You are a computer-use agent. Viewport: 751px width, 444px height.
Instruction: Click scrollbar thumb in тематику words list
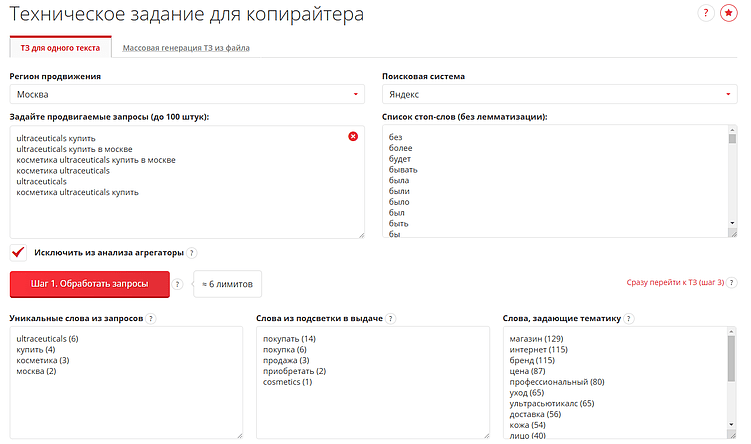click(731, 358)
